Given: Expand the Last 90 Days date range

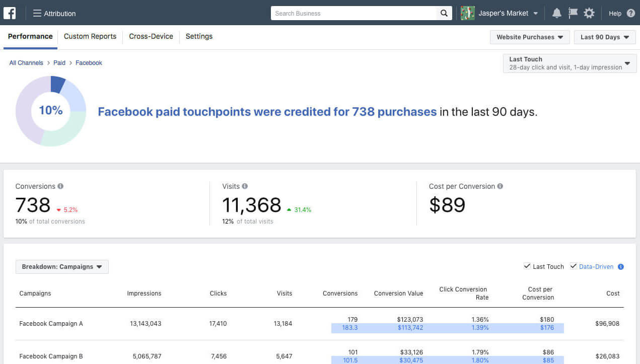Looking at the screenshot, I should tap(605, 37).
